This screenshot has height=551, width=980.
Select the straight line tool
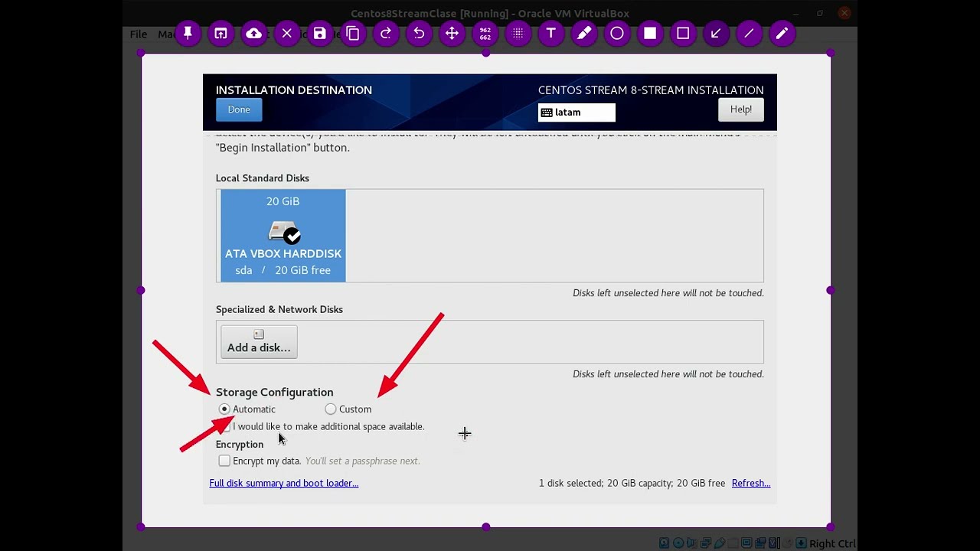749,34
